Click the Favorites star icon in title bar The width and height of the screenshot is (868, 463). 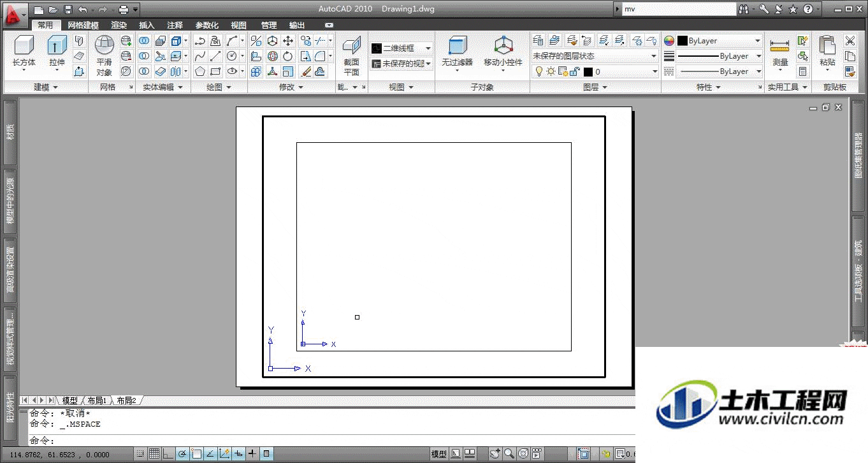[793, 9]
